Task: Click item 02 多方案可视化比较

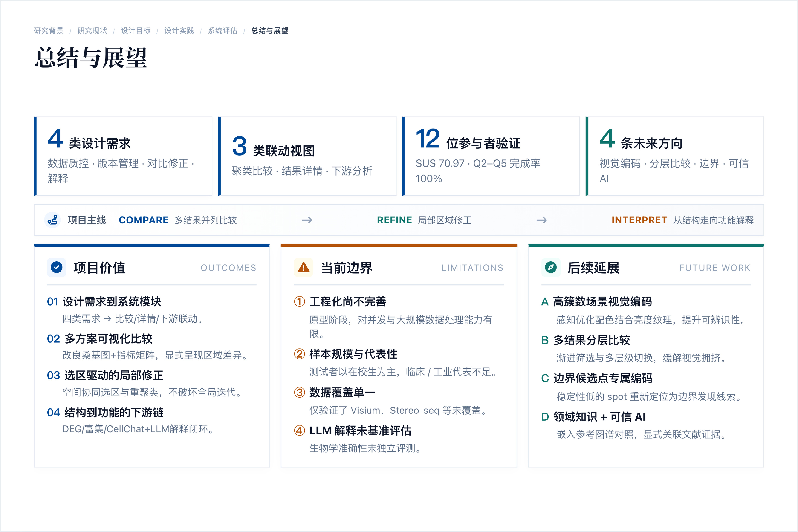Action: pyautogui.click(x=100, y=338)
